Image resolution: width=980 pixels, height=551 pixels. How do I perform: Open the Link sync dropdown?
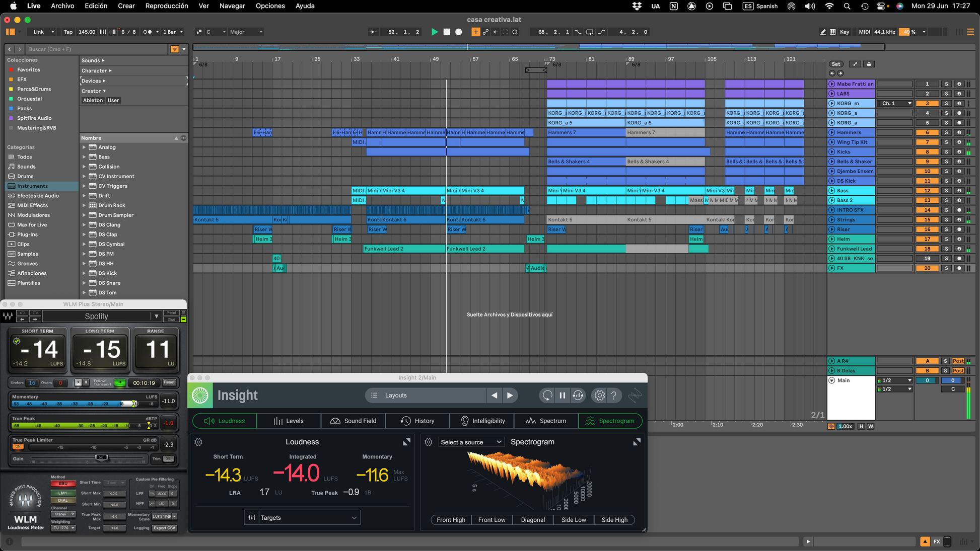43,32
